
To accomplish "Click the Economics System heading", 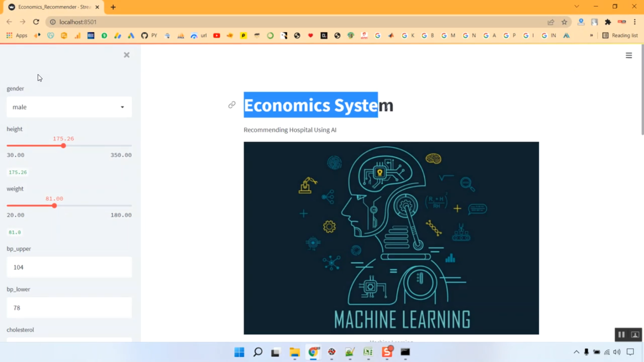I will tap(319, 105).
